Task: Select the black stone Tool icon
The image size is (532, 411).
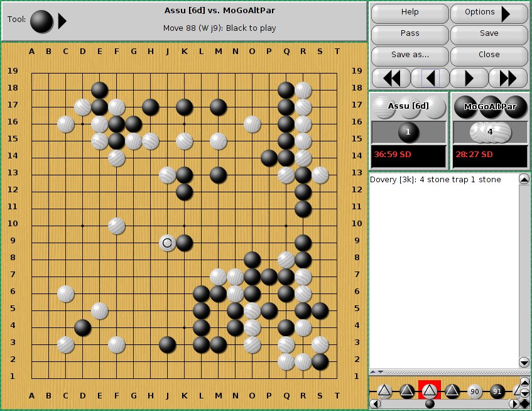Action: click(x=42, y=21)
